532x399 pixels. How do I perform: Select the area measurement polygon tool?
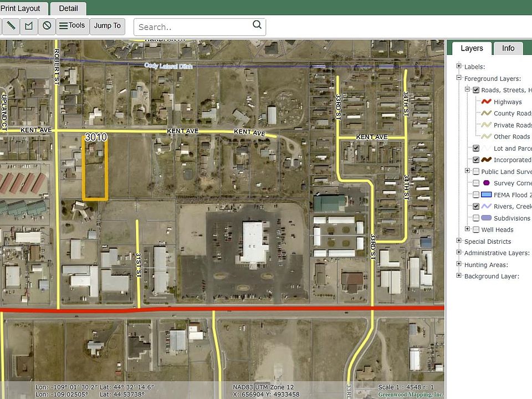click(29, 26)
